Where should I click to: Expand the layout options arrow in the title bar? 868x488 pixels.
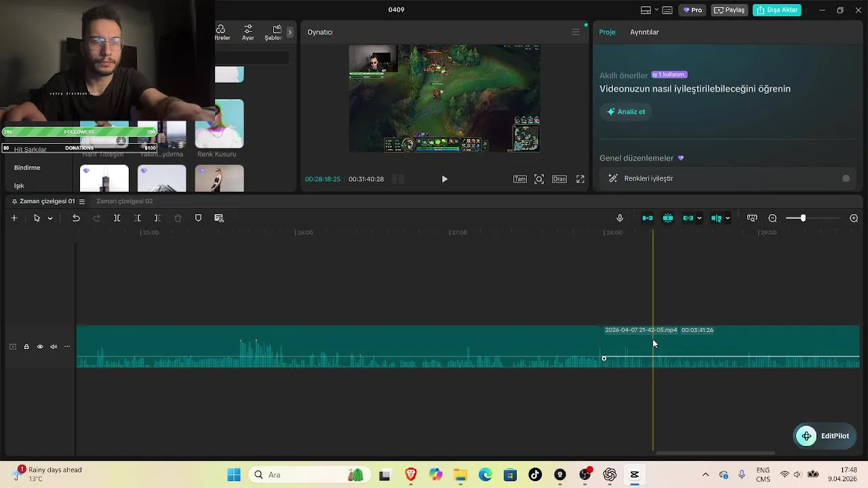(656, 10)
